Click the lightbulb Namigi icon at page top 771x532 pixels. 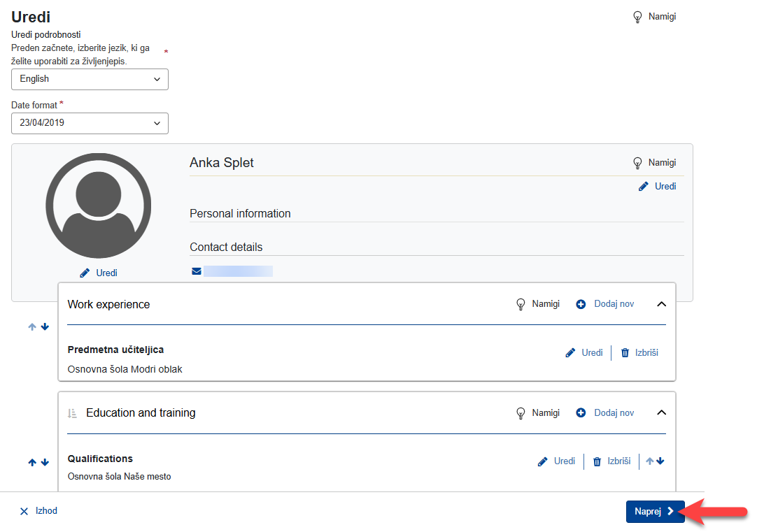[637, 17]
